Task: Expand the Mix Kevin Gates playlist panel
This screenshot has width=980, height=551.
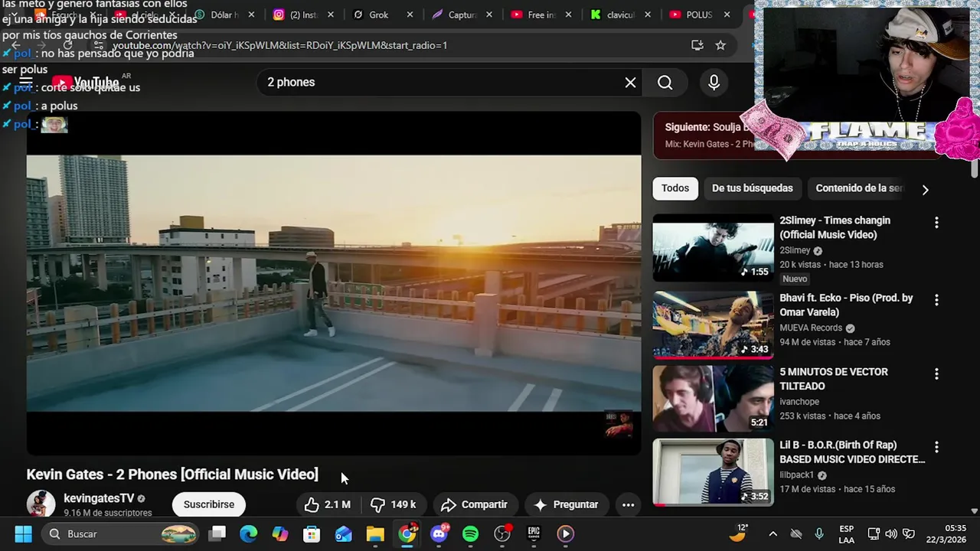Action: tap(704, 135)
